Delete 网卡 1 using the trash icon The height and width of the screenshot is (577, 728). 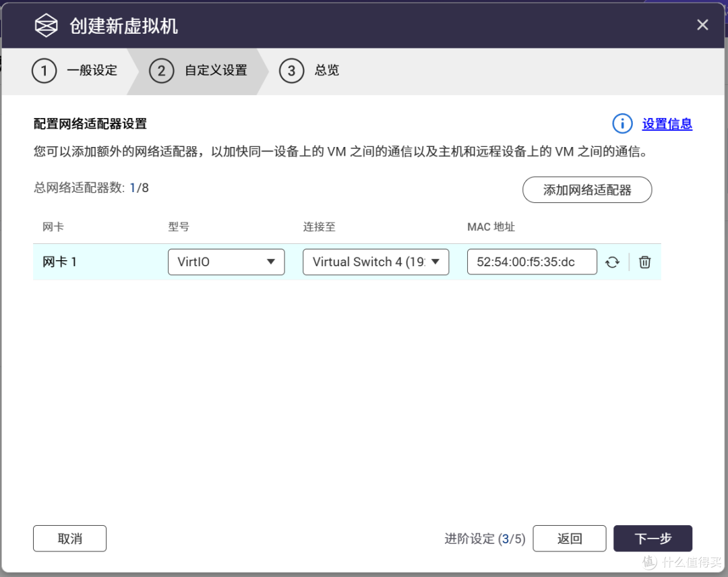pyautogui.click(x=644, y=262)
